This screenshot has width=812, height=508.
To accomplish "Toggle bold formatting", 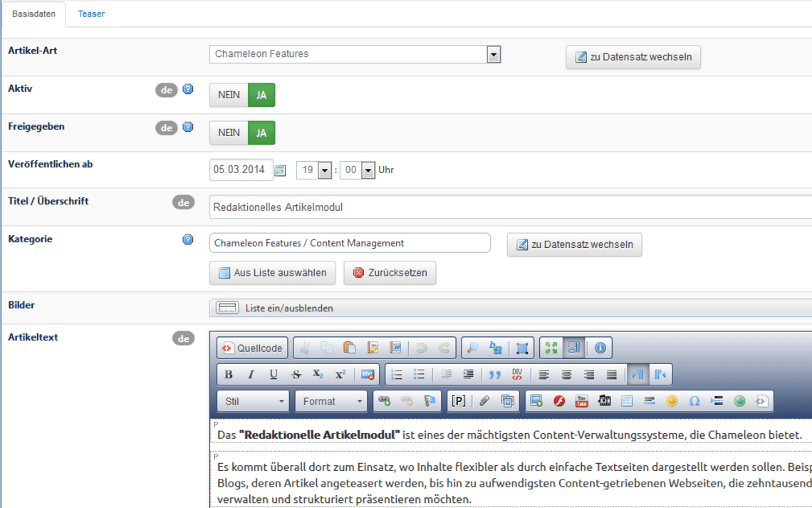I will point(229,374).
